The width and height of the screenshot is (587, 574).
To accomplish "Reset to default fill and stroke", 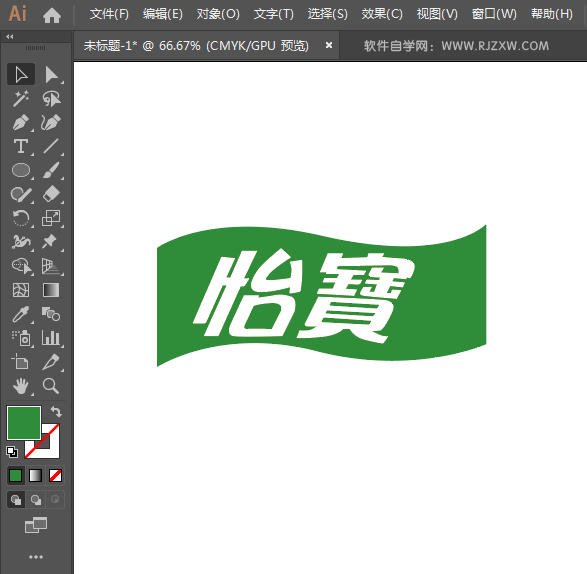I will pos(12,452).
